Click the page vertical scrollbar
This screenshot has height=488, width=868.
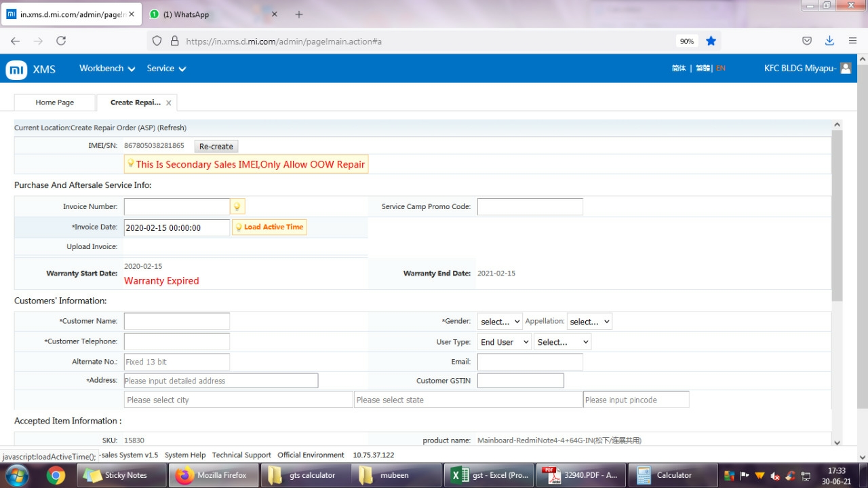837,217
